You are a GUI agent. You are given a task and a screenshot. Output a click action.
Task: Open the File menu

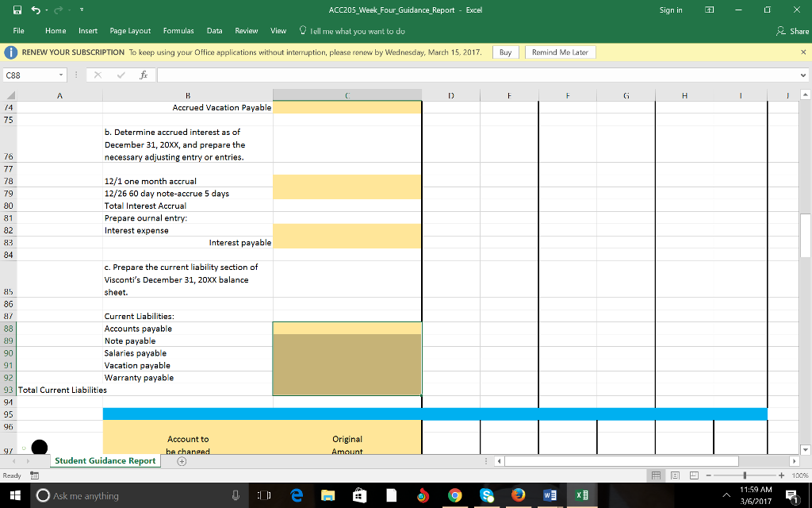point(18,31)
